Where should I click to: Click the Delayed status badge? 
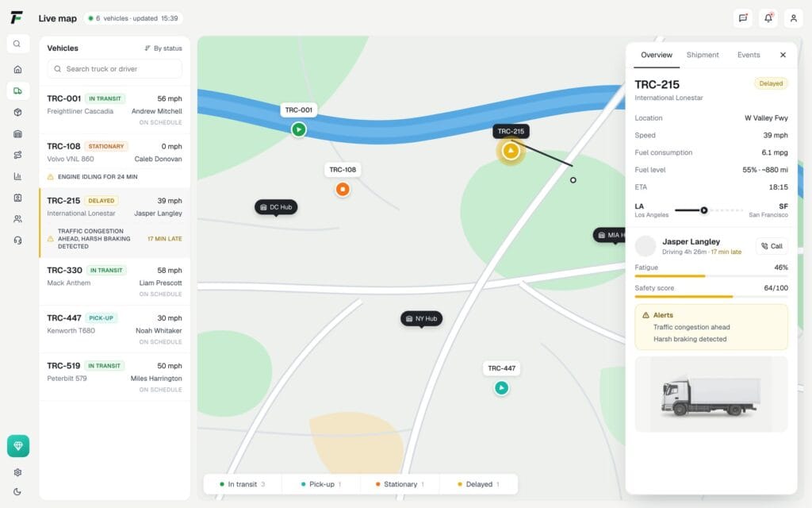[x=771, y=83]
